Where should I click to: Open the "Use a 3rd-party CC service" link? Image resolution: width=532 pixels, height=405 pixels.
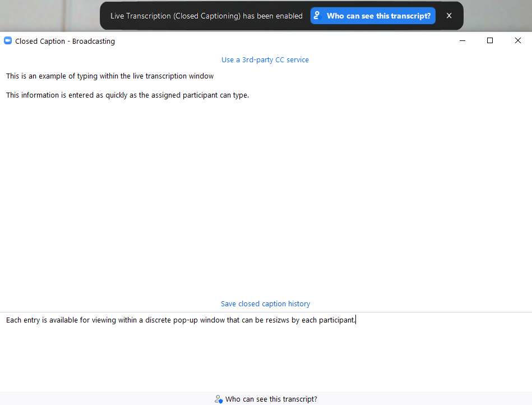tap(265, 60)
